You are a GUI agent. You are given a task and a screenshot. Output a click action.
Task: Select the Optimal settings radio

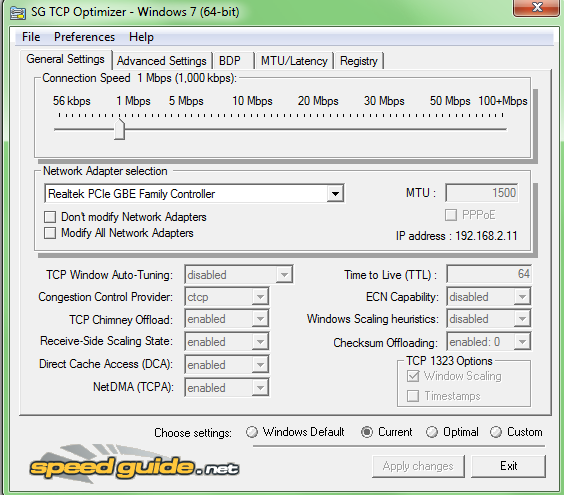pos(432,432)
